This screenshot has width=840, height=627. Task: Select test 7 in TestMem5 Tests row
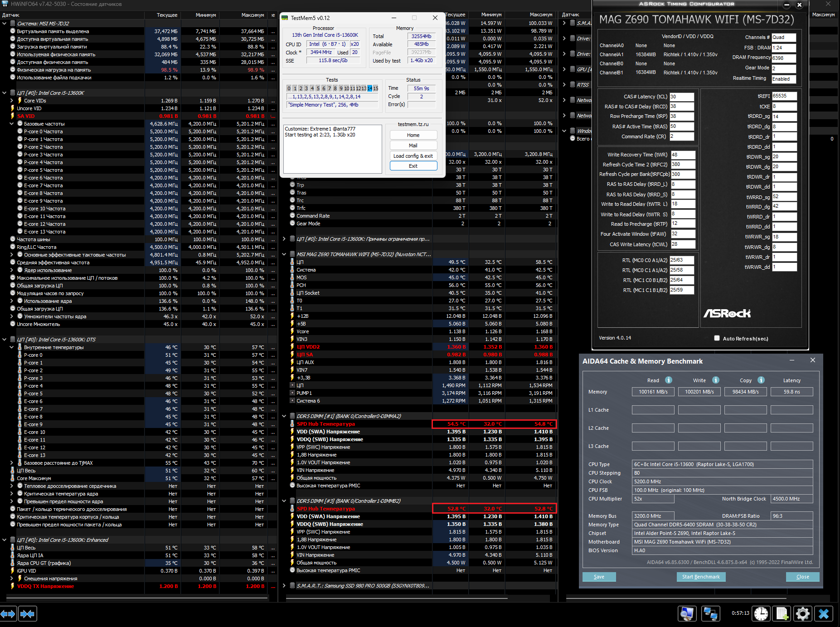click(x=330, y=88)
